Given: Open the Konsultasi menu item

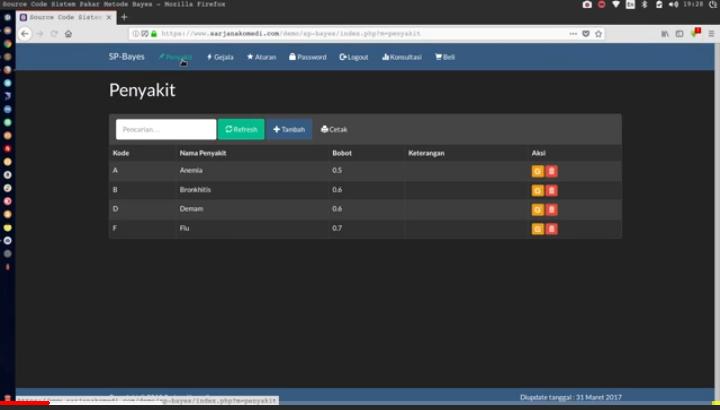Looking at the screenshot, I should click(x=402, y=57).
